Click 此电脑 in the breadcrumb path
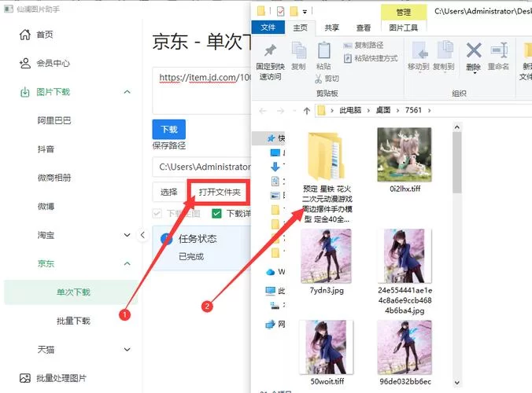The width and height of the screenshot is (532, 393). (350, 111)
